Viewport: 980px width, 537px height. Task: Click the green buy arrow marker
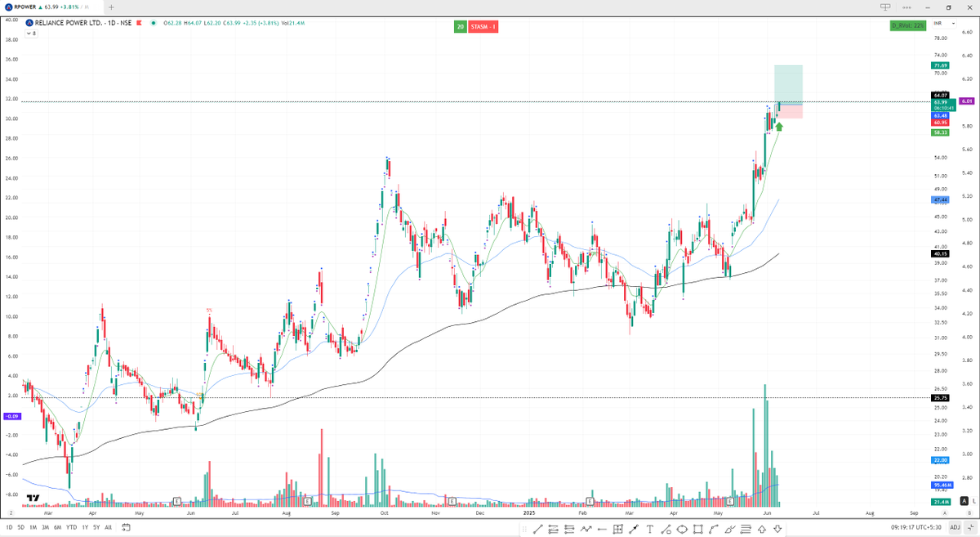tap(779, 127)
